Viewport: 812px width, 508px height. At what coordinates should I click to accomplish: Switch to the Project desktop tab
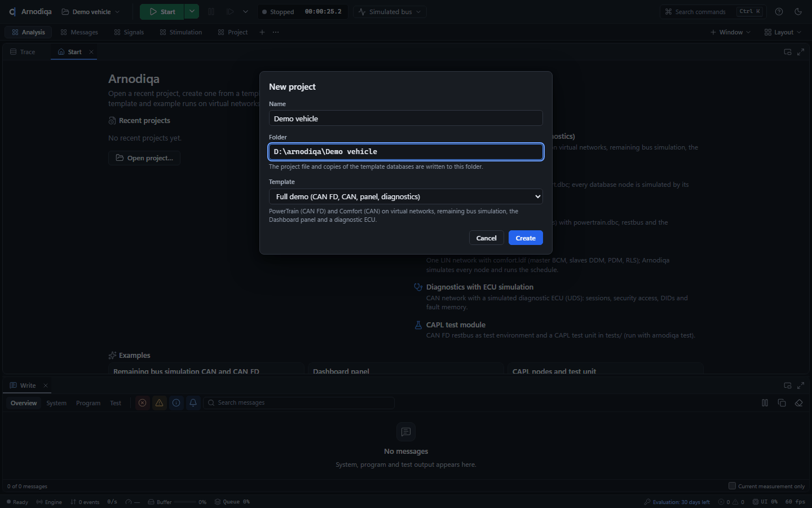pos(233,32)
